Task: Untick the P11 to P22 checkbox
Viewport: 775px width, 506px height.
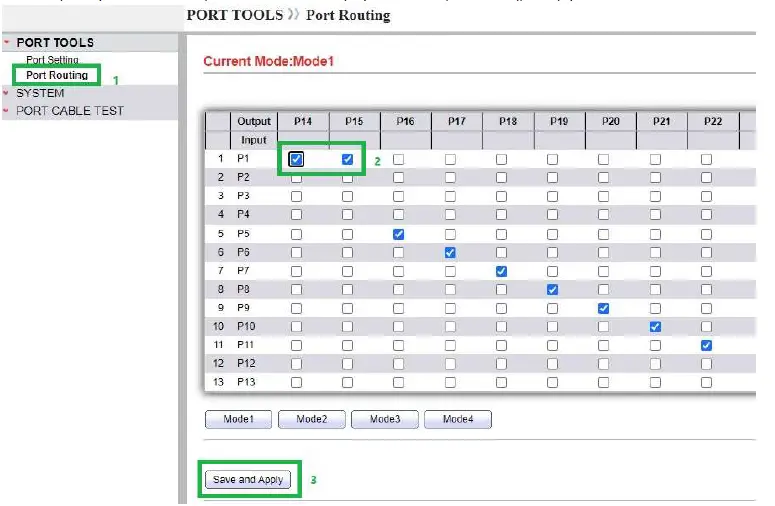Action: coord(706,345)
